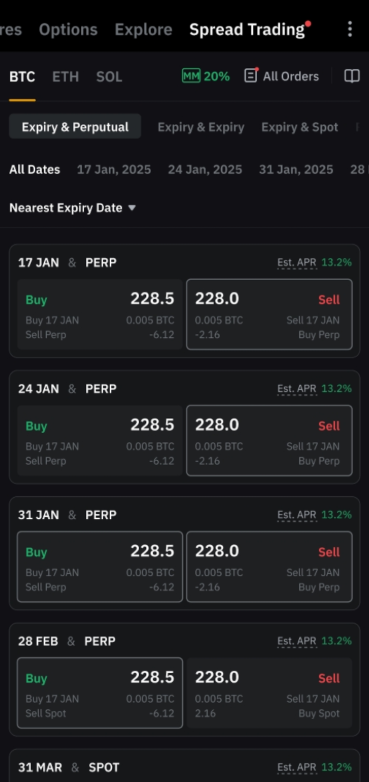The image size is (369, 782).
Task: Expand Nearest Expiry Date sort dropdown
Action: (x=73, y=208)
